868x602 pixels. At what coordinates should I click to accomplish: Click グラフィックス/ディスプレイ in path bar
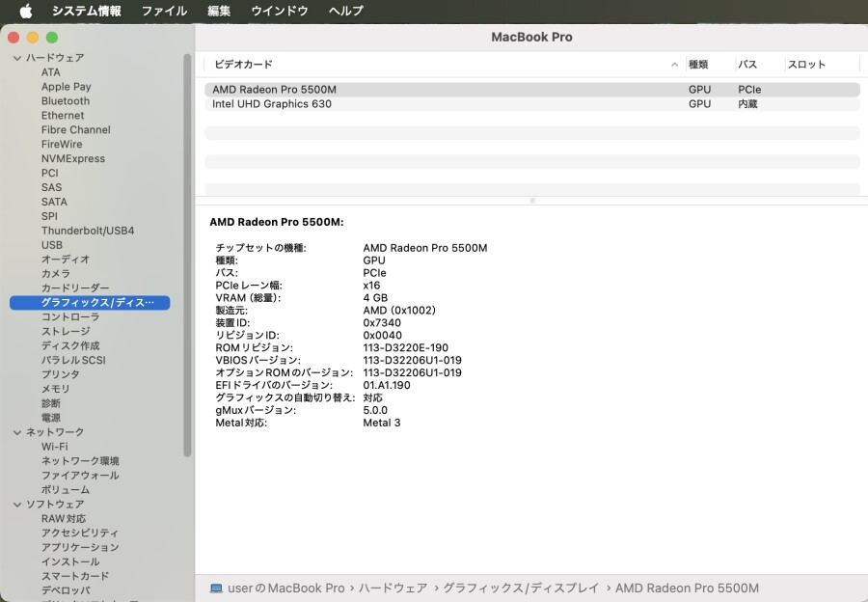(521, 588)
